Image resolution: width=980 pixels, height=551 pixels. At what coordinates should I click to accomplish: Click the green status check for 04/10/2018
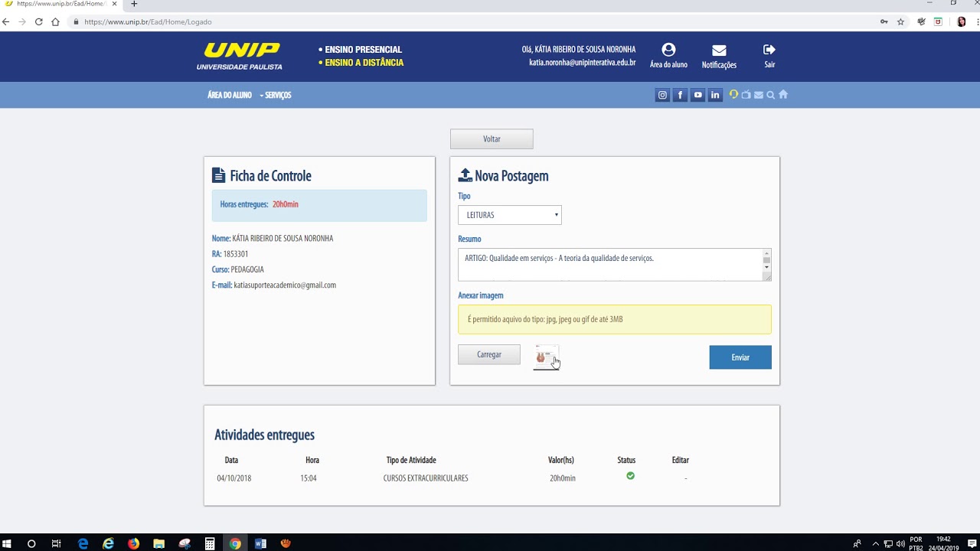(630, 476)
